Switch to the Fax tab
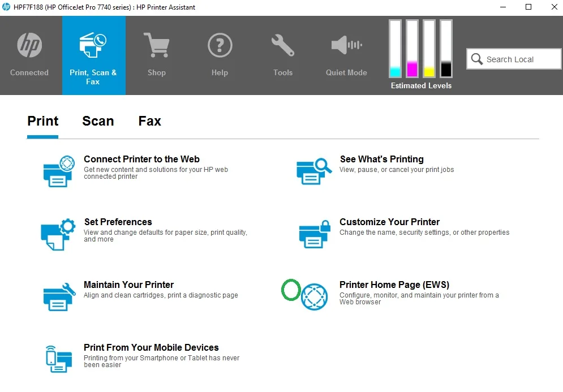 pyautogui.click(x=149, y=121)
